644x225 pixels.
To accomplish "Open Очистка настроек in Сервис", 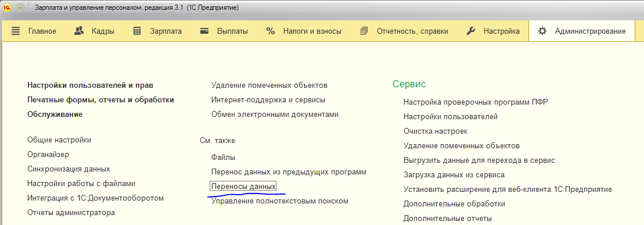I will pos(436,131).
